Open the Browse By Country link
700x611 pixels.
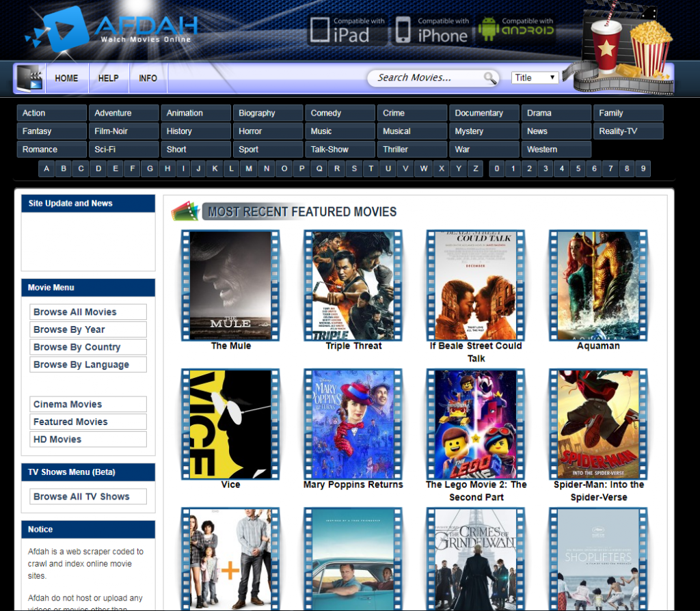88,347
